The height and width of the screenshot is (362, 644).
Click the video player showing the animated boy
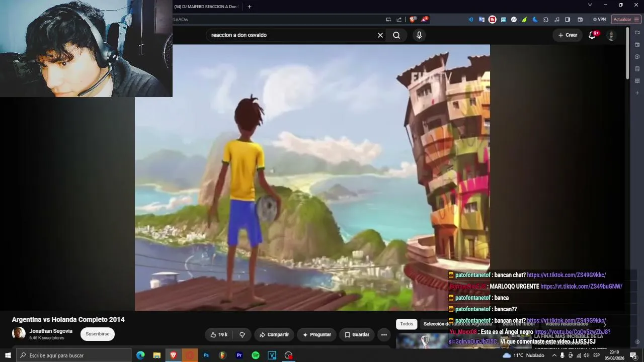[x=312, y=177]
